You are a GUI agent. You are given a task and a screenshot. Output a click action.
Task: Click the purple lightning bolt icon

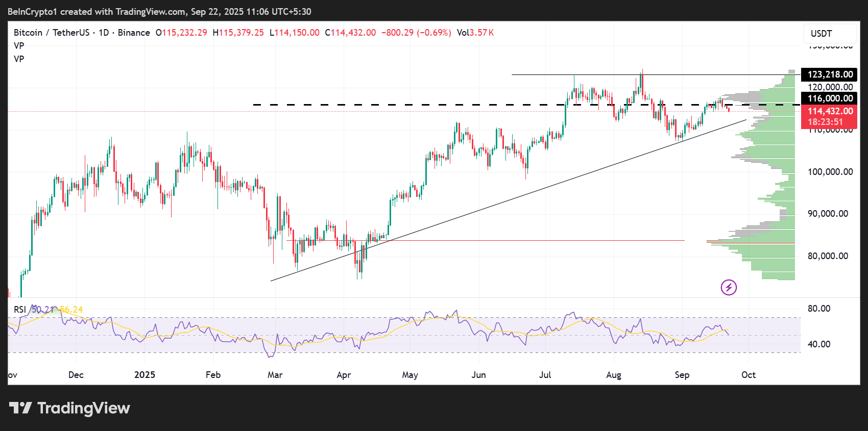[729, 287]
